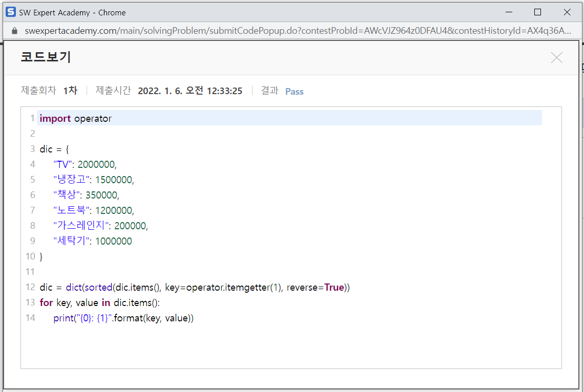Click the 1차 submission round value

coord(70,91)
